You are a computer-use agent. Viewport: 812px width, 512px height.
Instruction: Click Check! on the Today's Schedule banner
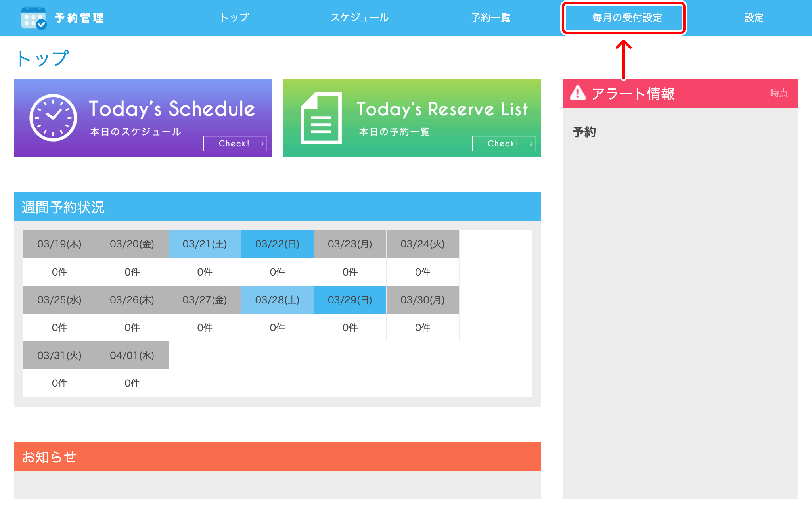[x=235, y=144]
